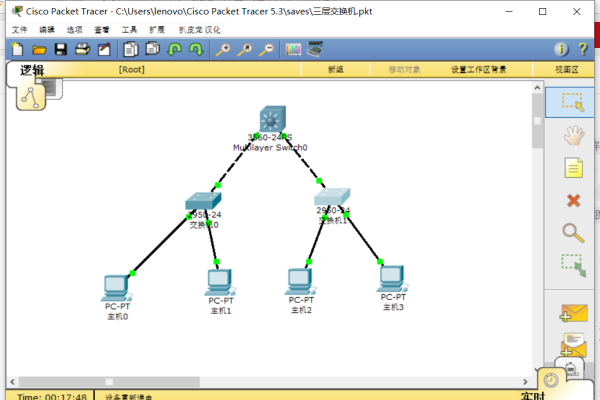The height and width of the screenshot is (400, 600).
Task: Click the Redo arrow icon
Action: (x=196, y=49)
